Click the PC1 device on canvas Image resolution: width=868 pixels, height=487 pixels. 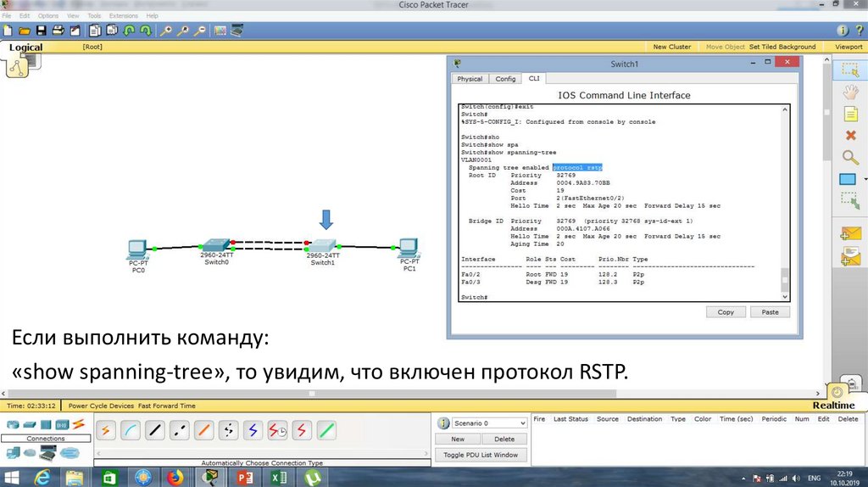click(x=409, y=249)
